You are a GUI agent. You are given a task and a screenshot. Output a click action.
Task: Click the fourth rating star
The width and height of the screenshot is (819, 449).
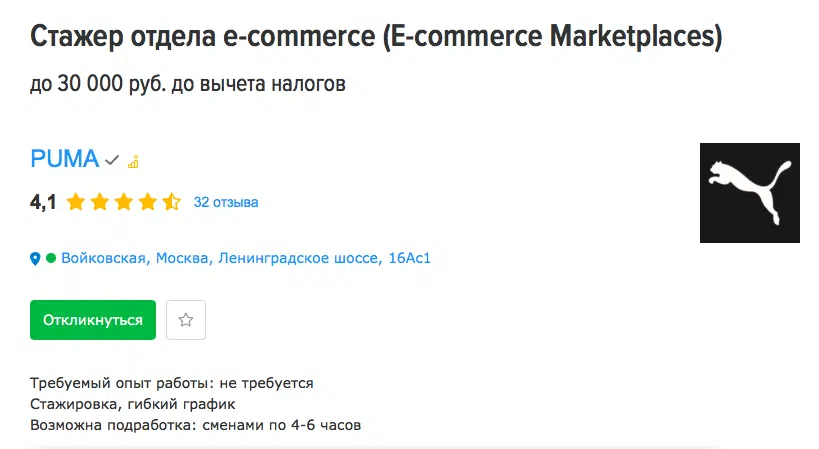pos(148,202)
